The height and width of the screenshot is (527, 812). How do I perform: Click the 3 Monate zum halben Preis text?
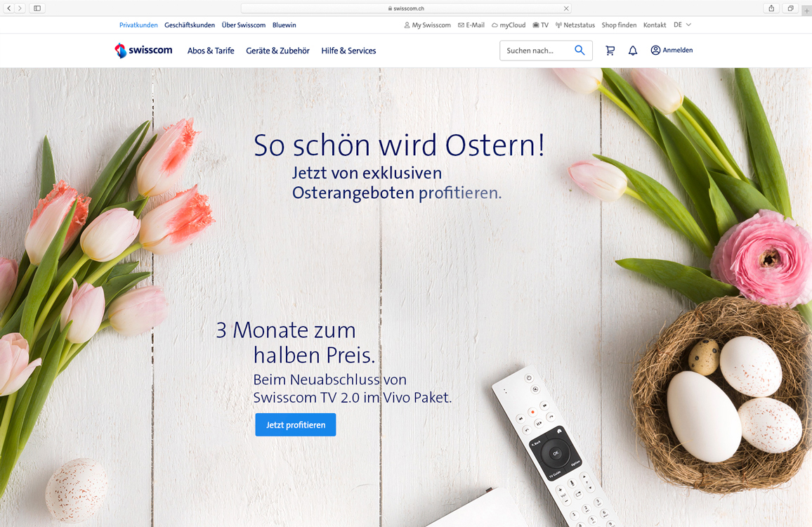296,342
